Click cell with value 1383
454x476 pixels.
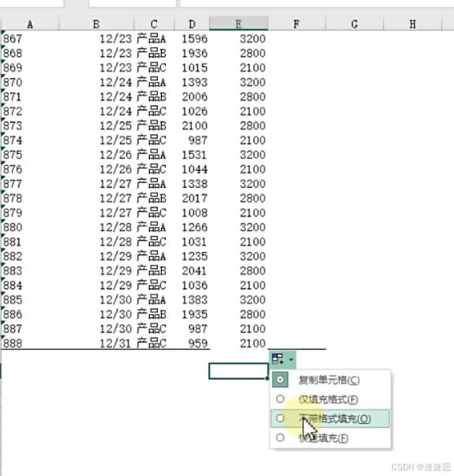pos(192,300)
